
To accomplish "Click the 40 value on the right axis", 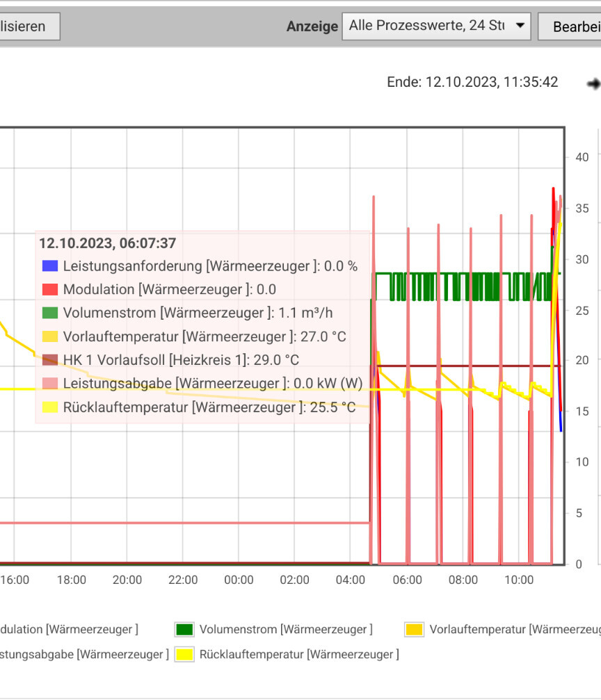I will [582, 157].
